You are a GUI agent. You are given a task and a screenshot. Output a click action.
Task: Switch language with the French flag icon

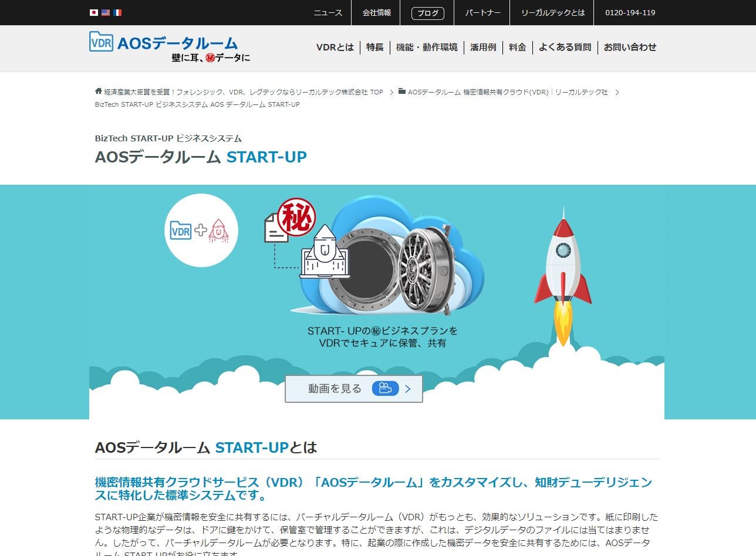click(x=117, y=12)
